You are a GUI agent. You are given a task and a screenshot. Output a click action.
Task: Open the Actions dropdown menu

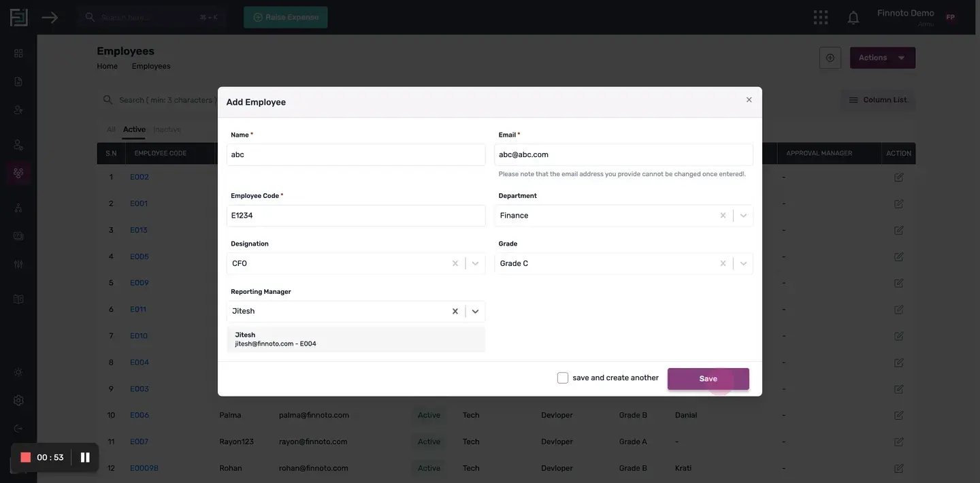click(x=883, y=58)
